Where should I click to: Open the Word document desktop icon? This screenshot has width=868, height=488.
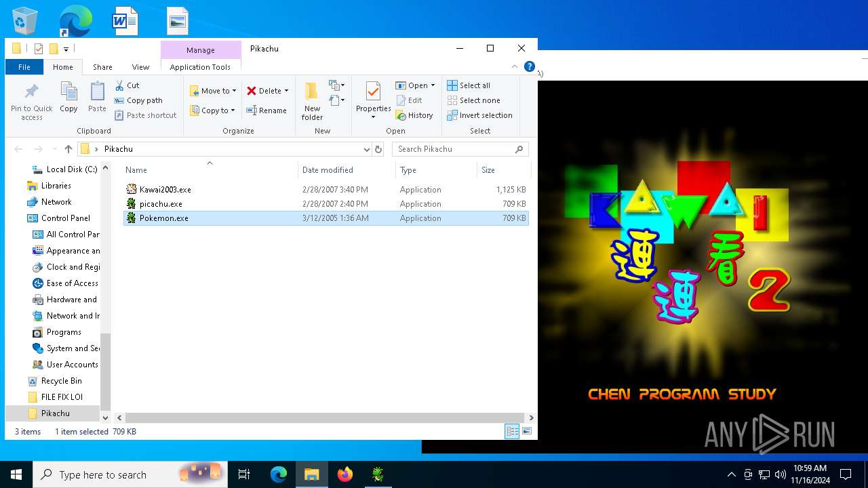[x=125, y=21]
